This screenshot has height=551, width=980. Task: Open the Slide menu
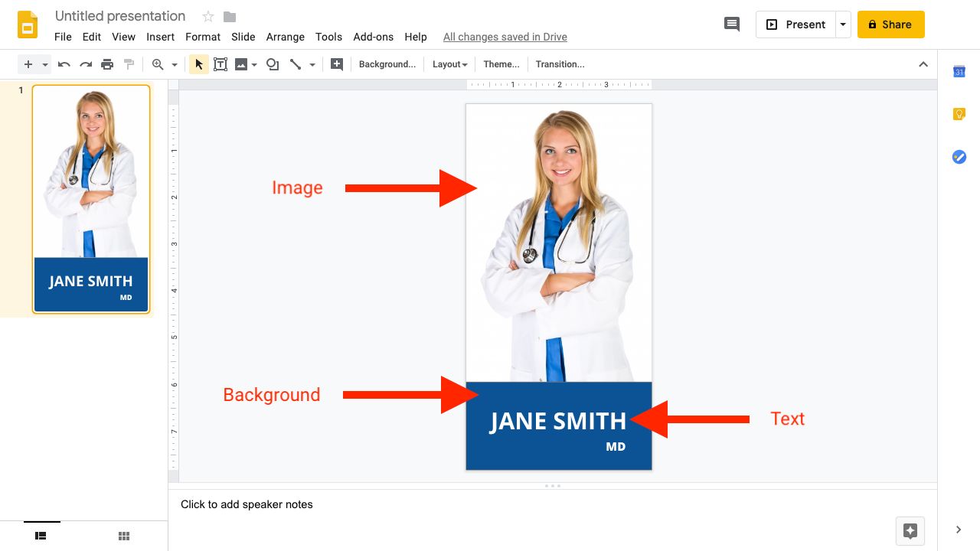pyautogui.click(x=243, y=37)
